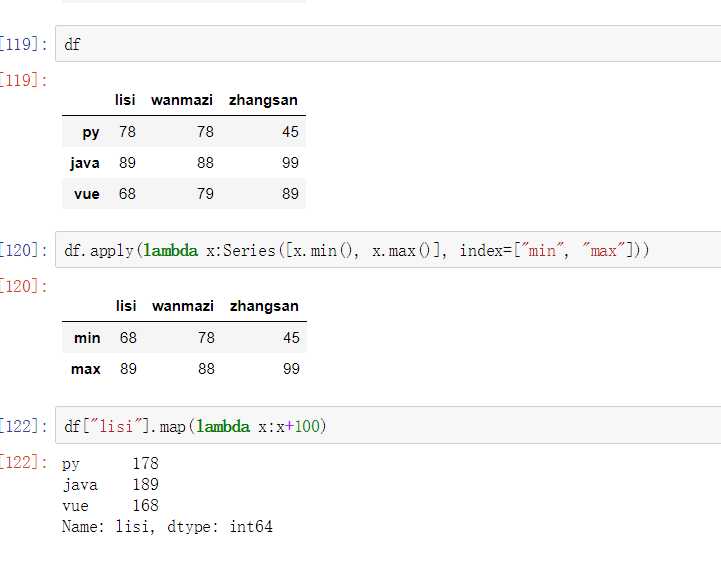721x583 pixels.
Task: Click "zhangsan" column header in first table
Action: [x=263, y=100]
